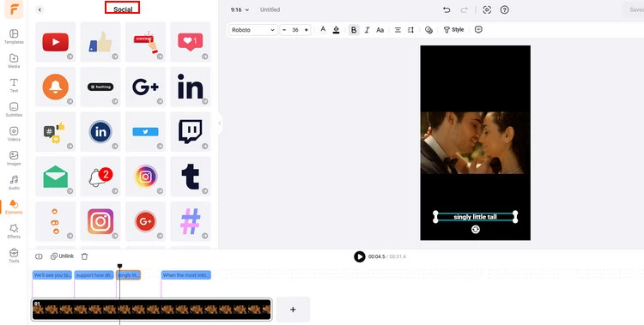Screen dimensions: 644x325
Task: Open the Audio sidebar panel
Action: (x=14, y=182)
